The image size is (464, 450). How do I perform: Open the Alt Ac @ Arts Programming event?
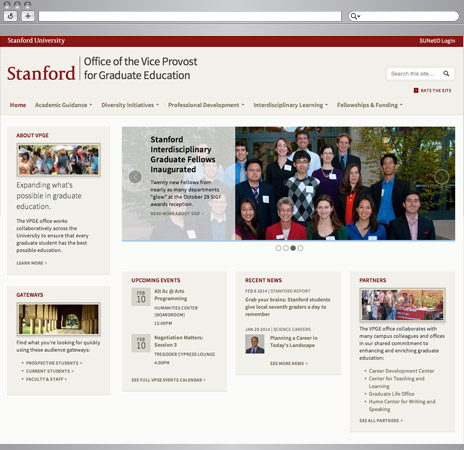(170, 295)
